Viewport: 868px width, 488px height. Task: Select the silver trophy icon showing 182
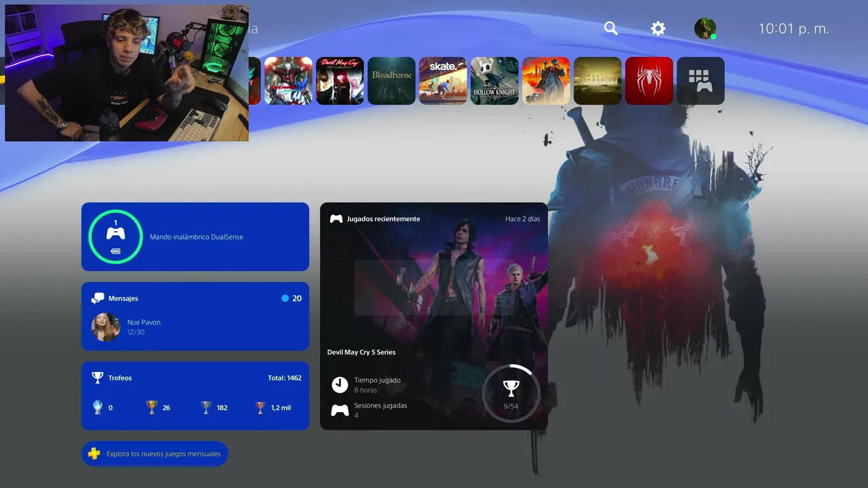click(x=206, y=407)
